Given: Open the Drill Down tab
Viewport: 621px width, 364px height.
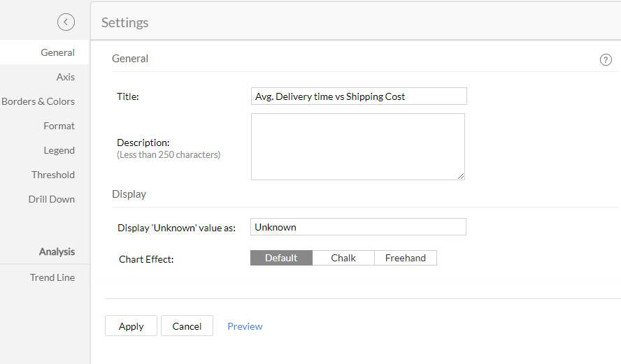Looking at the screenshot, I should pos(52,199).
